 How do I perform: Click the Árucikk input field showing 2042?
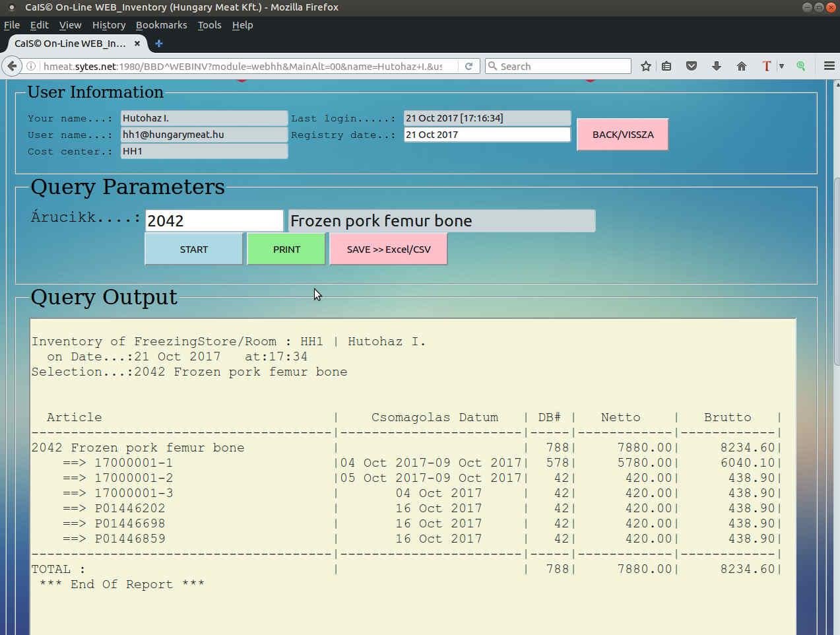[213, 220]
